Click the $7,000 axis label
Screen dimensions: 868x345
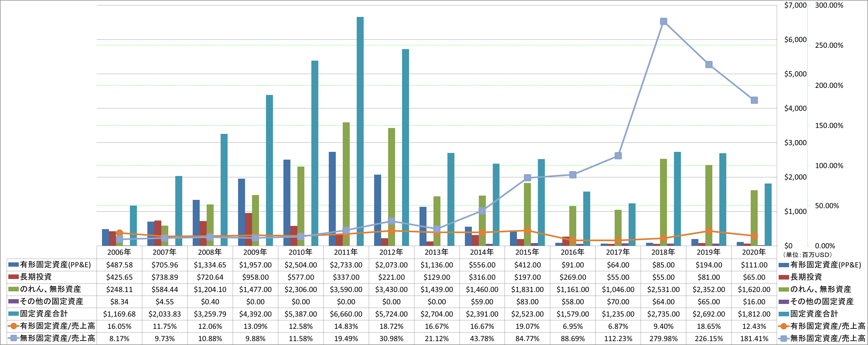(x=795, y=5)
